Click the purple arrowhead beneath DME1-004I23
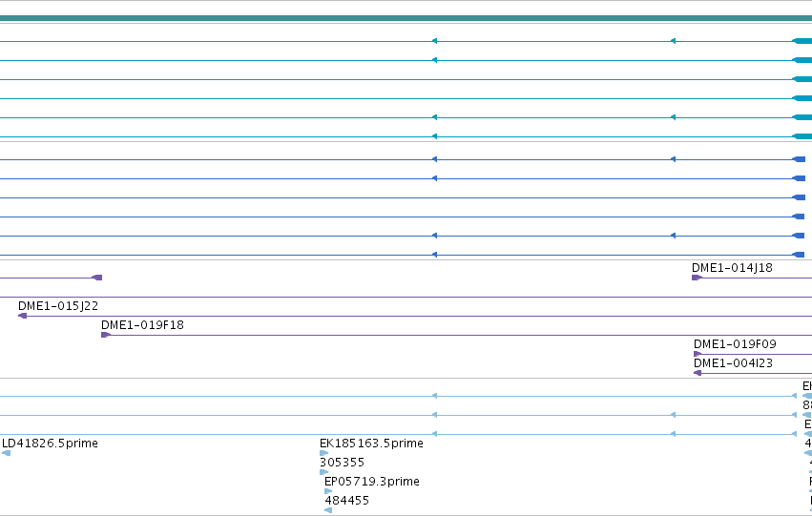This screenshot has height=516, width=812. [697, 373]
